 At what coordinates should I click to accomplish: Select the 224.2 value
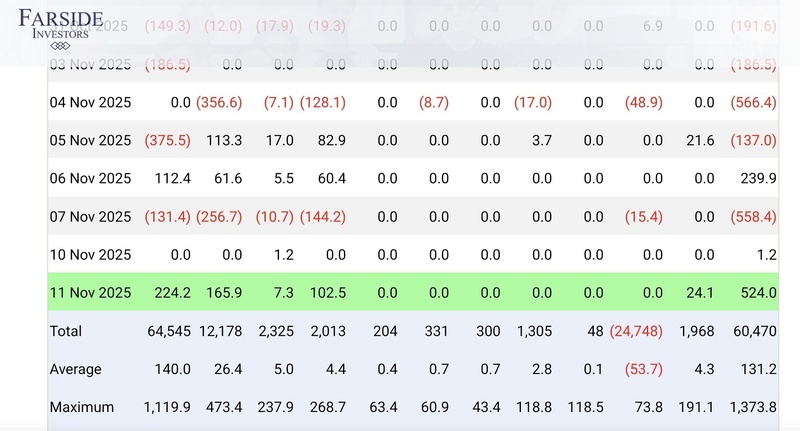click(172, 293)
